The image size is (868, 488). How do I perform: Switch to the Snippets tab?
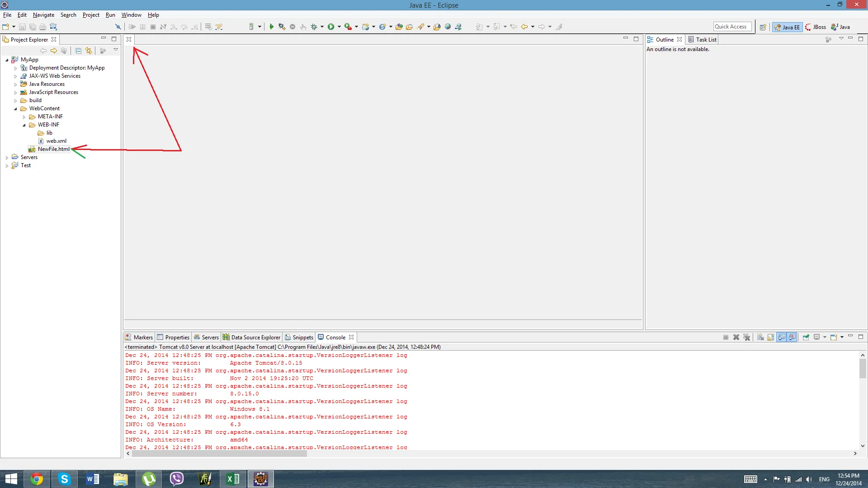[299, 338]
